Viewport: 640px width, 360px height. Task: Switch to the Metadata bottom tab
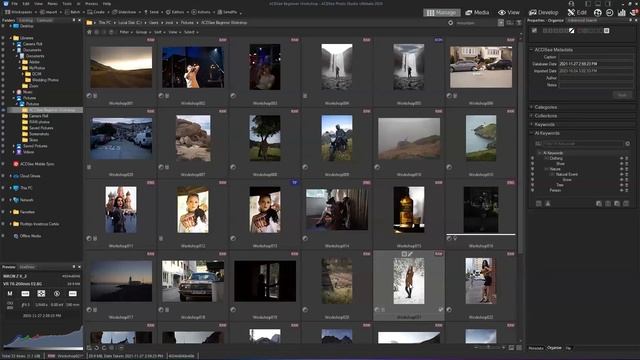536,348
